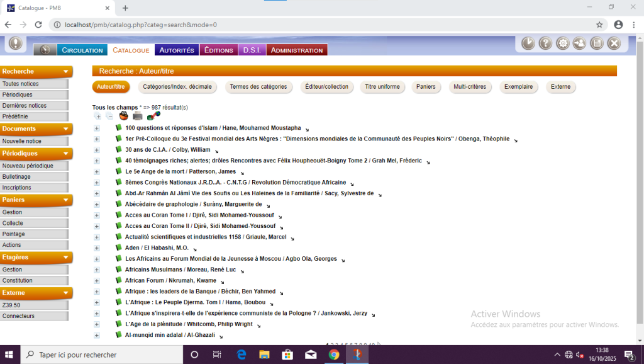The image size is (644, 364).
Task: Open the Administration module tab
Action: [297, 50]
